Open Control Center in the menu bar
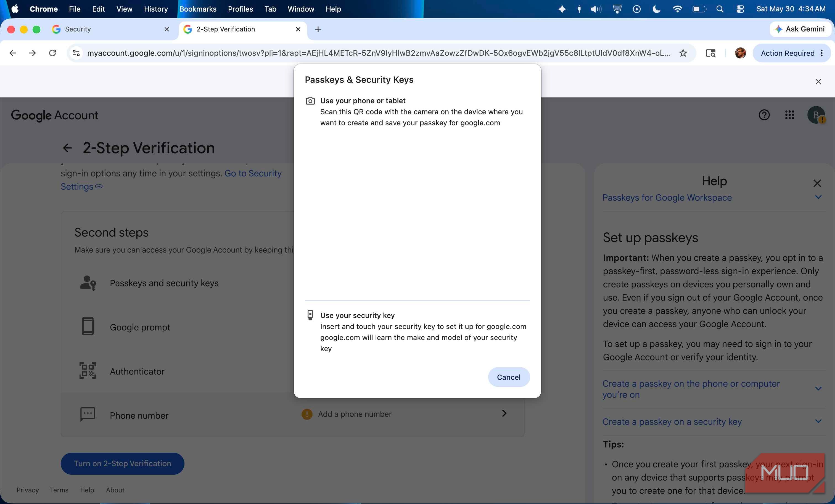 coord(740,9)
